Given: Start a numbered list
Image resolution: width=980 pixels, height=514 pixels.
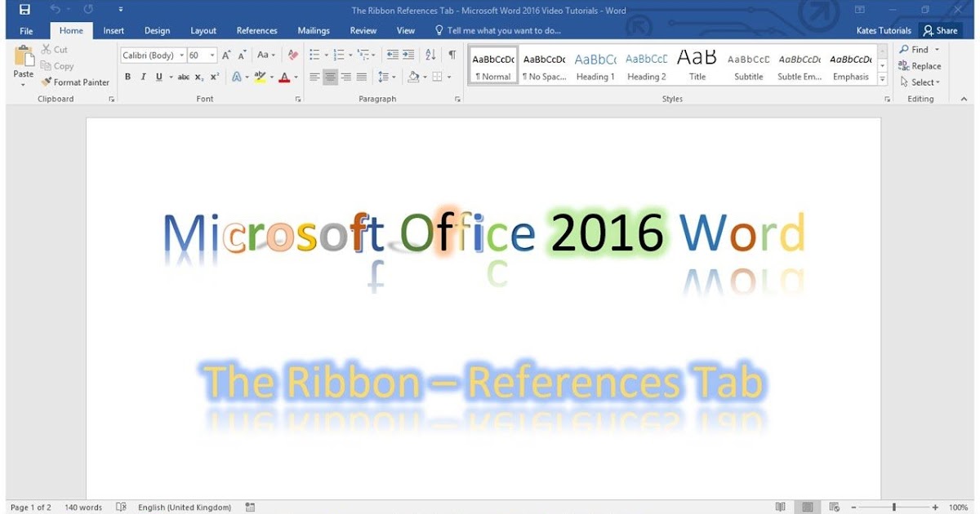Looking at the screenshot, I should coord(339,55).
